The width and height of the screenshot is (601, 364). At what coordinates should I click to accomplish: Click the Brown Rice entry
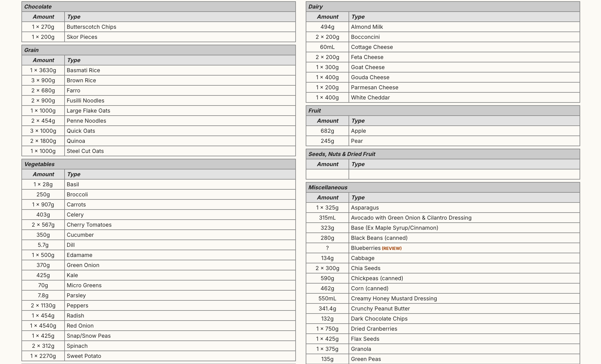[x=159, y=80]
